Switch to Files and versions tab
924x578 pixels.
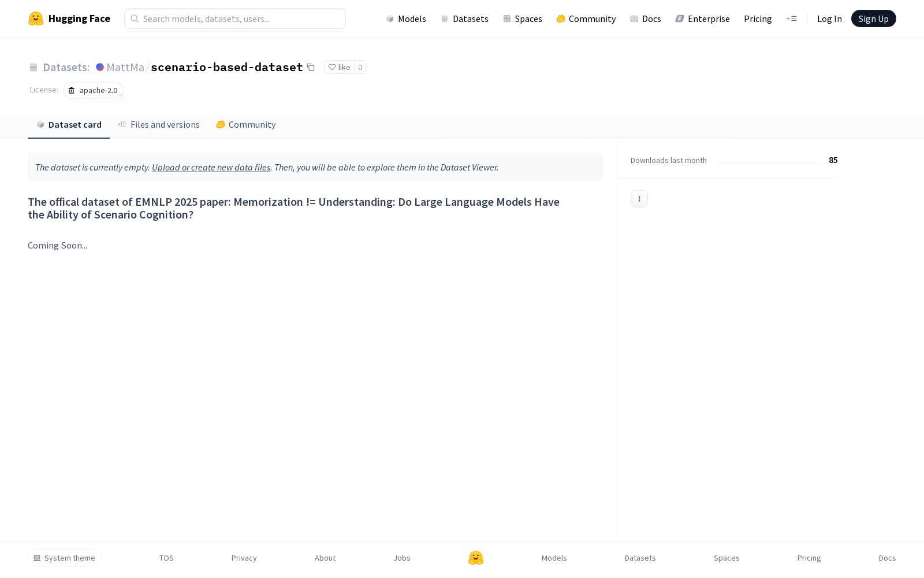(x=159, y=124)
